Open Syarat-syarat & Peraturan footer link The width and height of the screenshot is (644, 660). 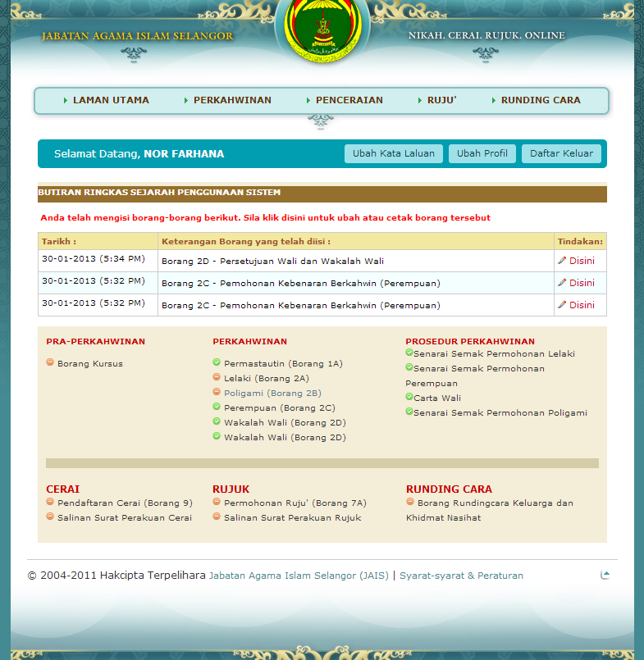[x=461, y=576]
